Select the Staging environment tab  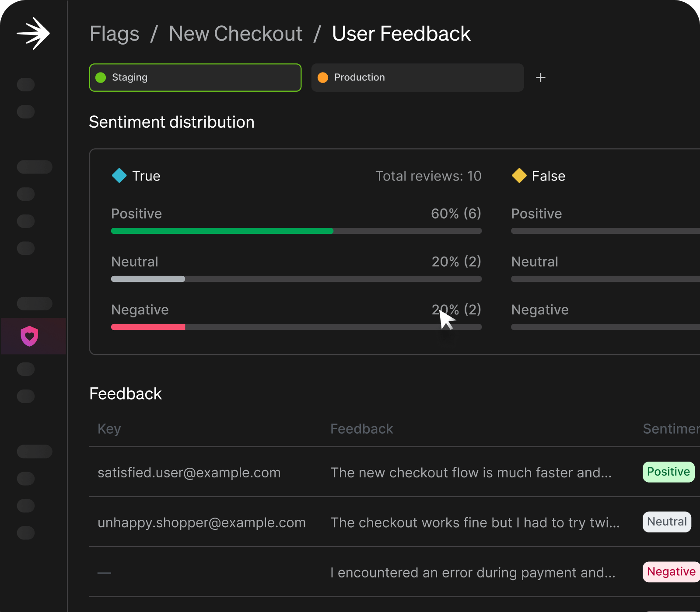pos(195,78)
